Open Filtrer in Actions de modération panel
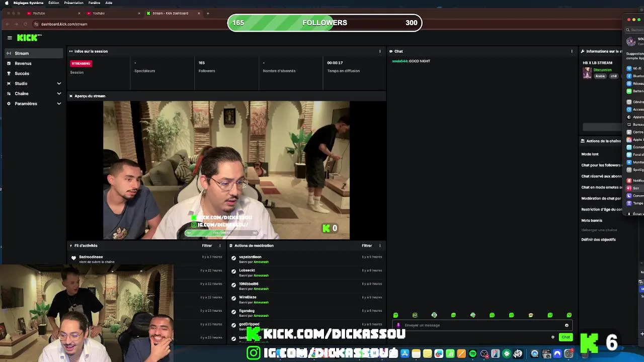The image size is (644, 362). pyautogui.click(x=367, y=246)
